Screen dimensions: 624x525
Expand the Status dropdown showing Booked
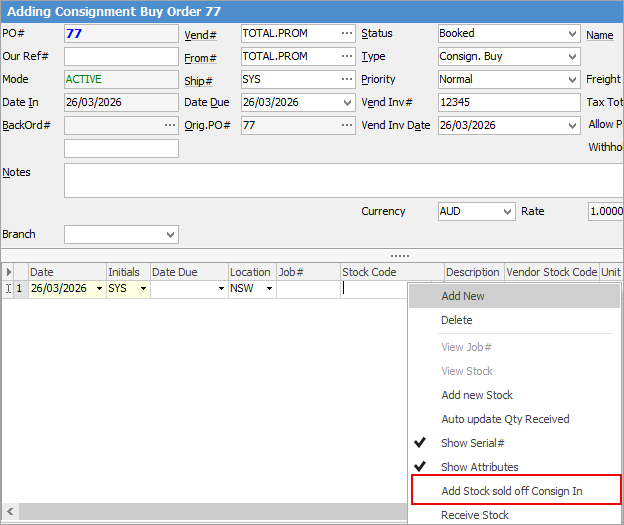[x=571, y=34]
